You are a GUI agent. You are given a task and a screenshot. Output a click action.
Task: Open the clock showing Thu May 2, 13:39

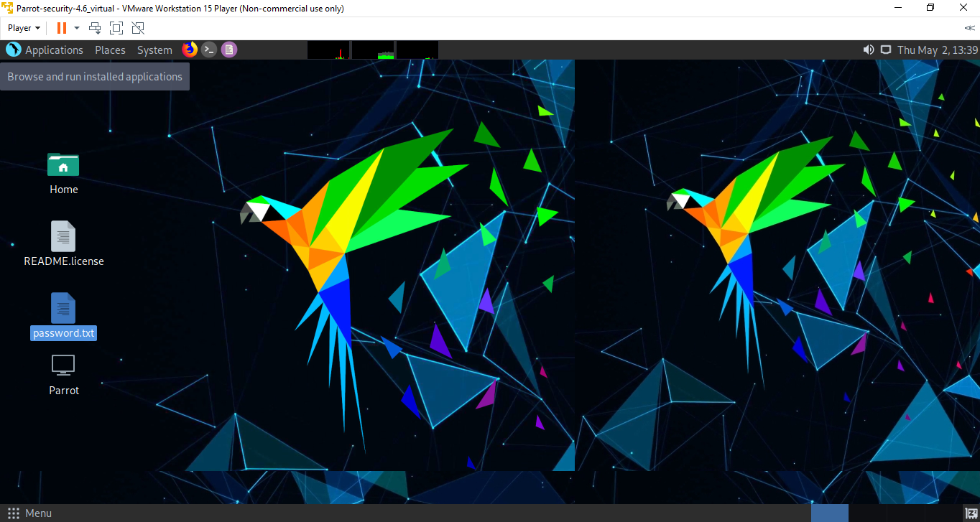[938, 50]
